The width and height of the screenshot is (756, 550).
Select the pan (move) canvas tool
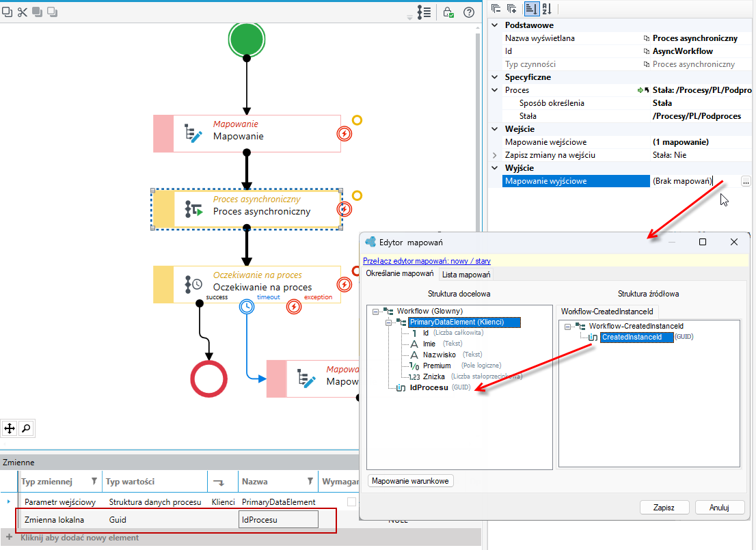[10, 428]
